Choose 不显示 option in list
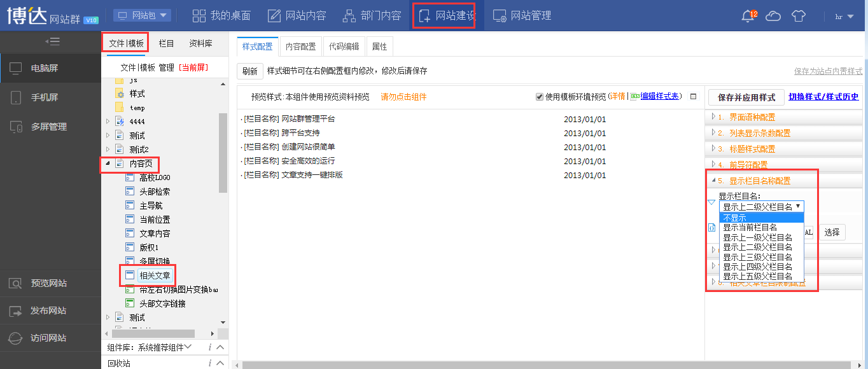The image size is (868, 369). point(761,218)
